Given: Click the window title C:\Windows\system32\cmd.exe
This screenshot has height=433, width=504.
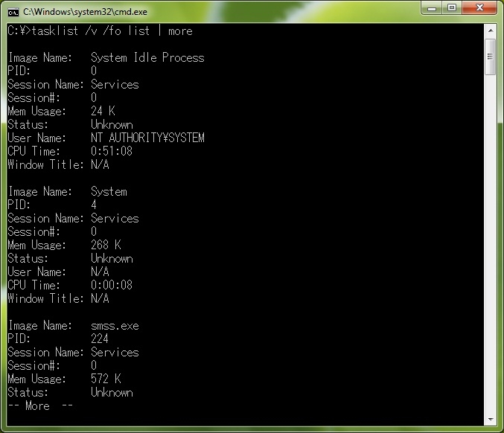Looking at the screenshot, I should tap(85, 12).
